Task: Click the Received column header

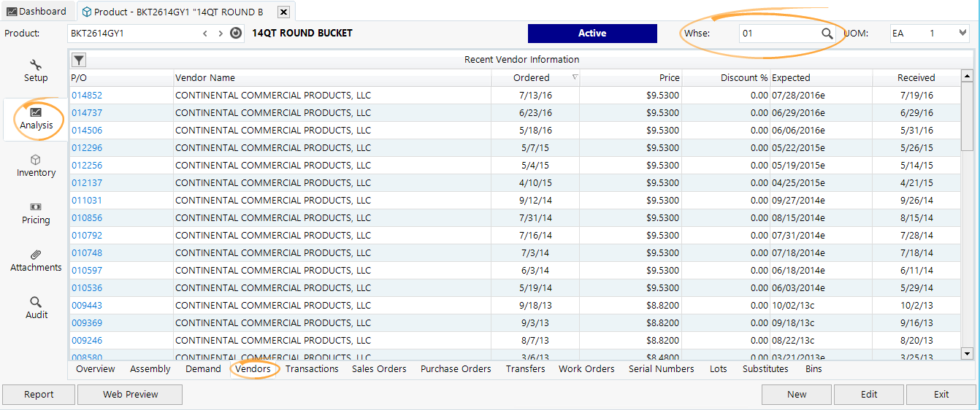Action: [x=916, y=77]
